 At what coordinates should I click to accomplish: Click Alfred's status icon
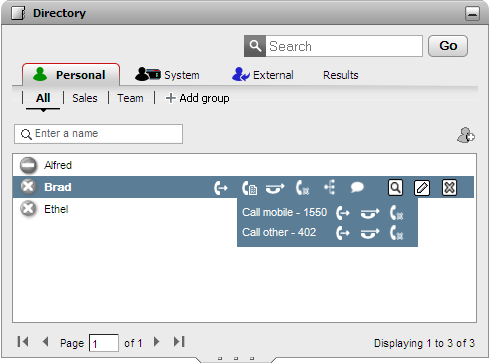pyautogui.click(x=28, y=166)
